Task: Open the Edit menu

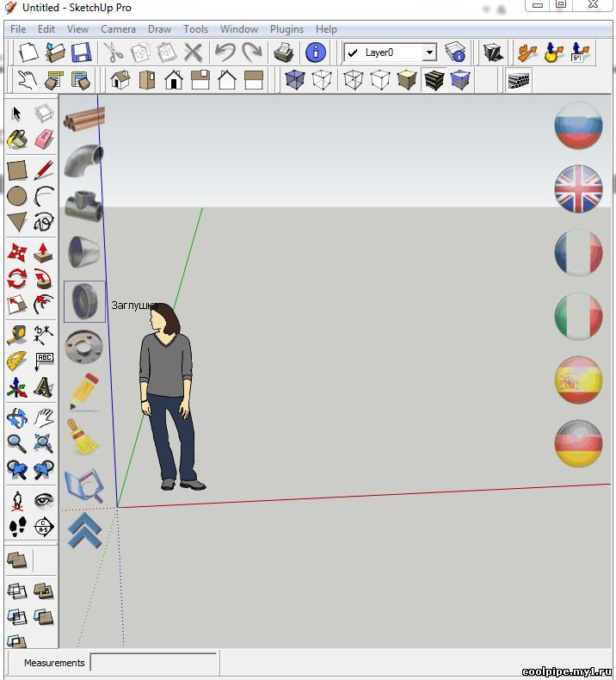Action: pos(46,29)
